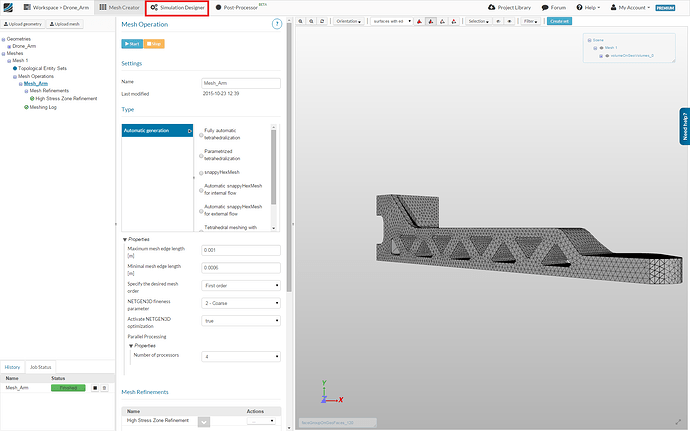Click the Maximum mesh edge length field

(241, 250)
